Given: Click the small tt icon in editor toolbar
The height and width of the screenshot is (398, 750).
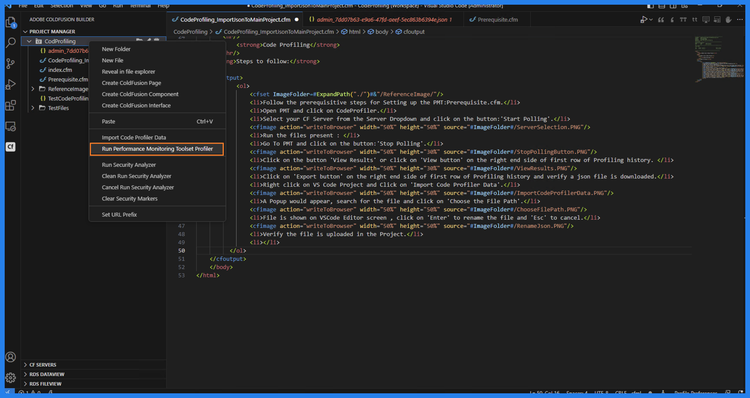Looking at the screenshot, I should 695,20.
